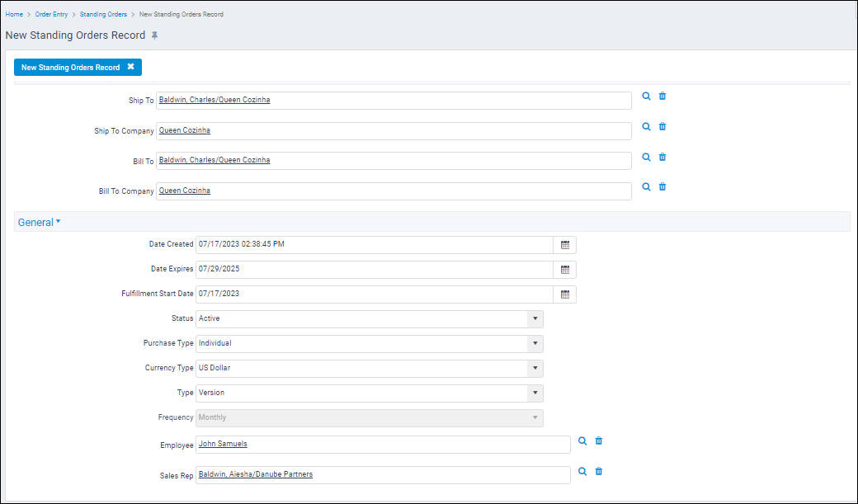Delete the Bill To value via trash icon
The height and width of the screenshot is (504, 858).
(x=662, y=157)
